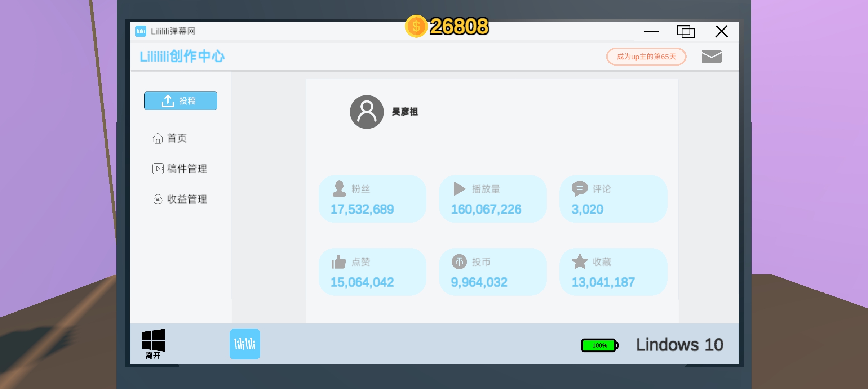Open 收益管理 in the sidebar
The height and width of the screenshot is (389, 868).
tap(180, 199)
